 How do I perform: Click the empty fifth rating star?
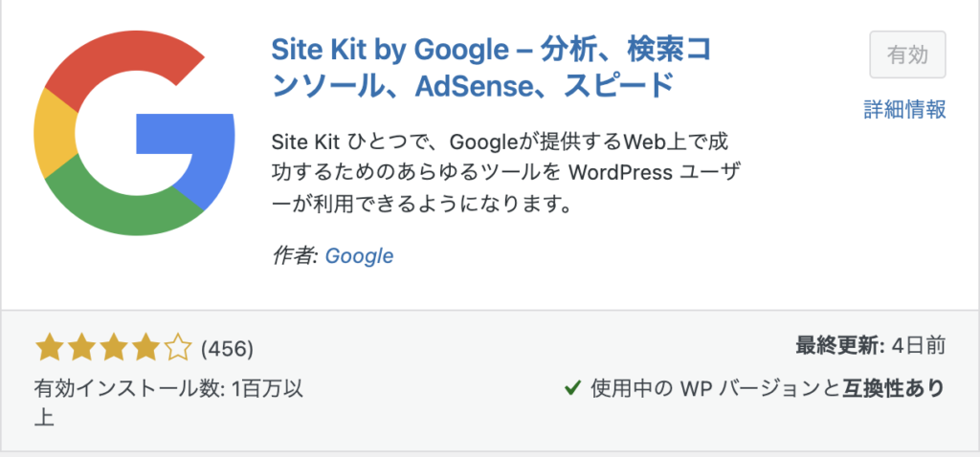178,346
